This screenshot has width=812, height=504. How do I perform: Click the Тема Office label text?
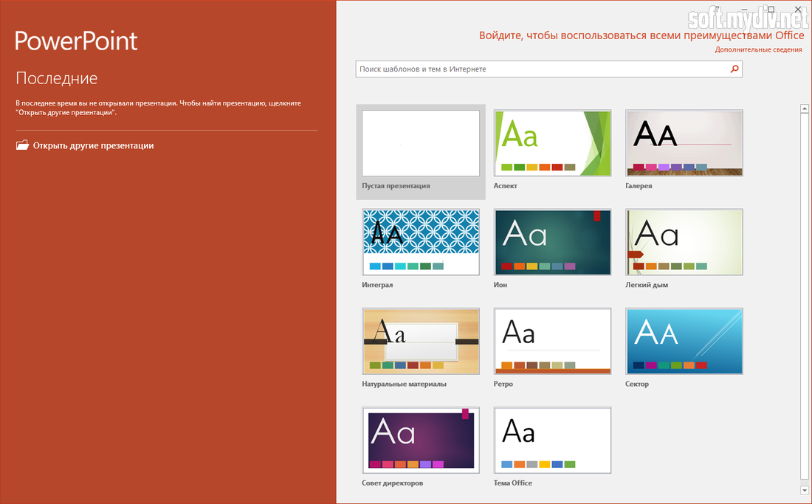(x=513, y=483)
